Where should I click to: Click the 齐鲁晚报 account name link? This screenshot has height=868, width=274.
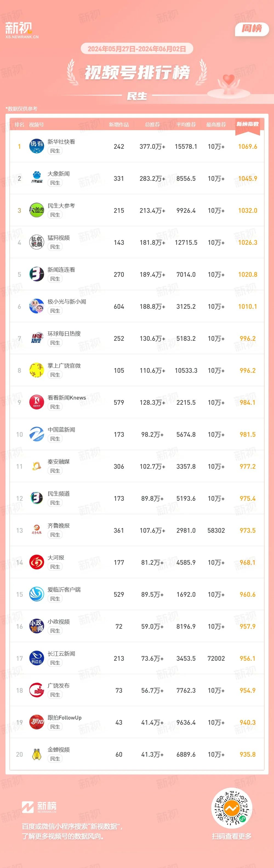click(58, 526)
